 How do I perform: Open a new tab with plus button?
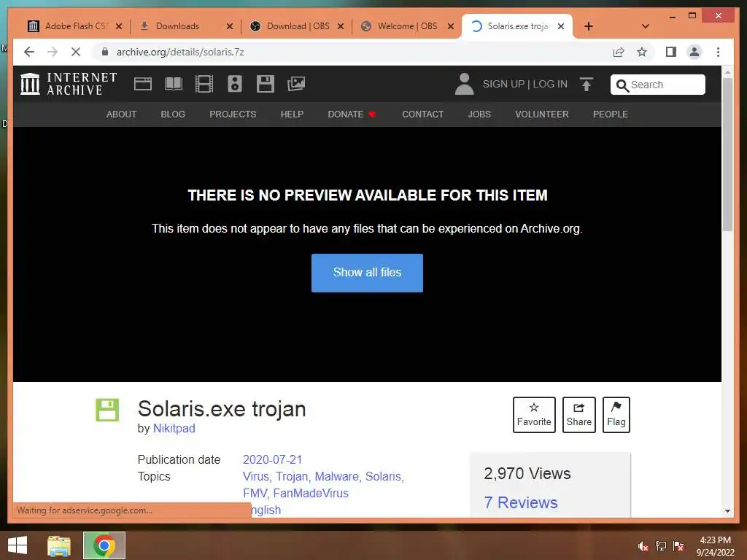coord(589,26)
